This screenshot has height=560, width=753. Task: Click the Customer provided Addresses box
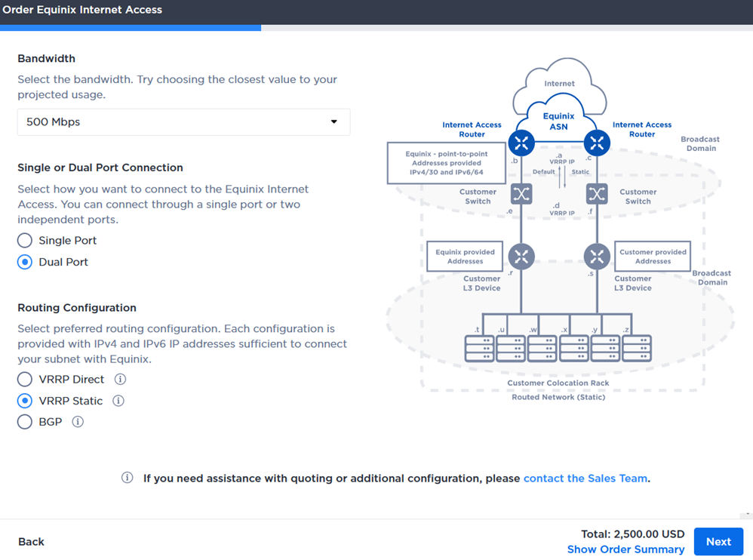653,257
